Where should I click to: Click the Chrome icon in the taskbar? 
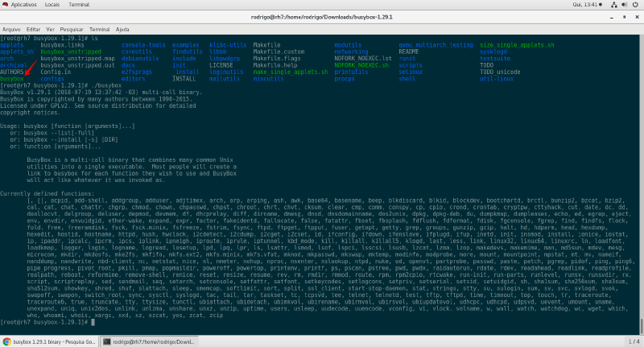pyautogui.click(x=7, y=342)
